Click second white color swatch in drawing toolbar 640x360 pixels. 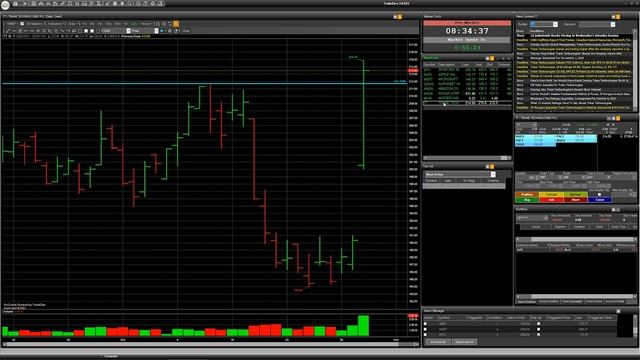[92, 31]
